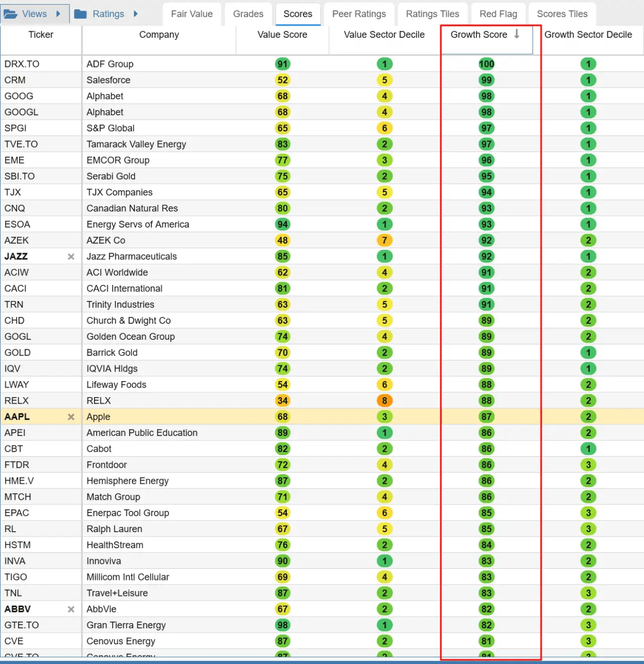The image size is (644, 664).
Task: Remove AAPL using its X icon
Action: [x=71, y=416]
